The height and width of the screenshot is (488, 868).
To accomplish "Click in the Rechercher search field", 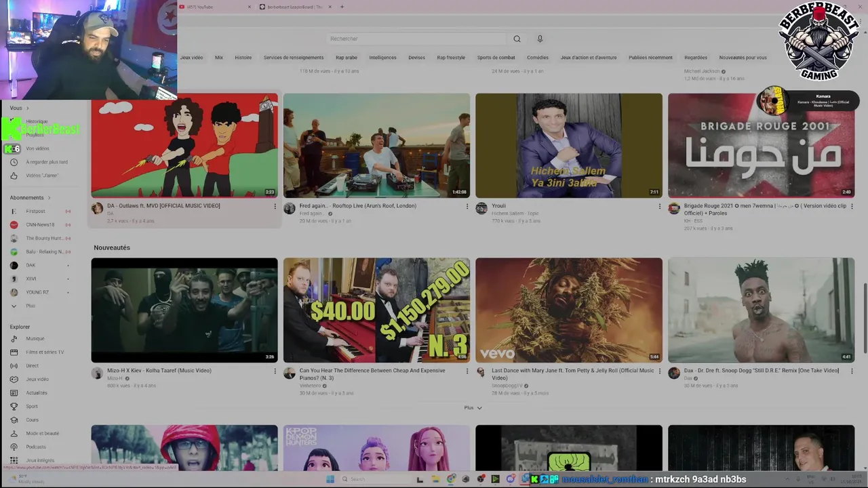I will pyautogui.click(x=416, y=39).
